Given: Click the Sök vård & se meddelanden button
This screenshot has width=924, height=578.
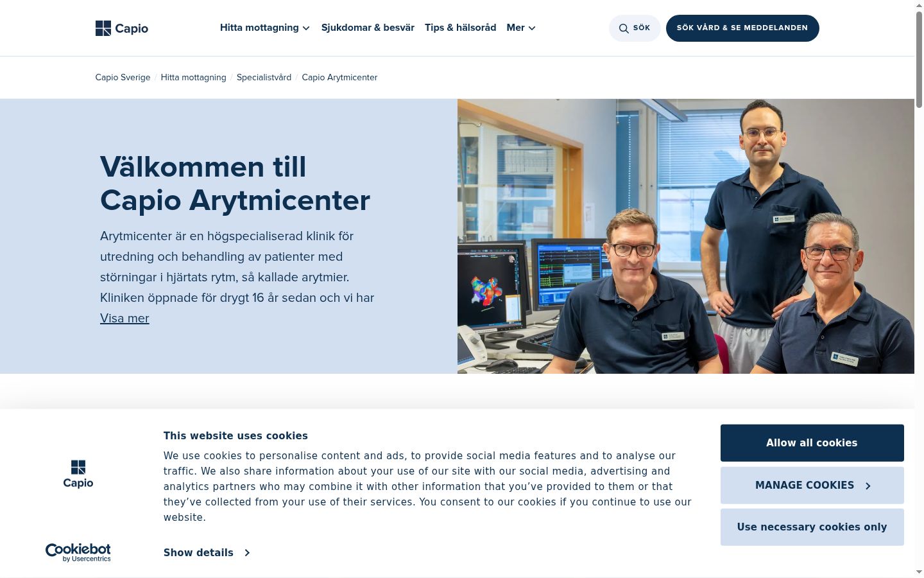Looking at the screenshot, I should coord(742,28).
